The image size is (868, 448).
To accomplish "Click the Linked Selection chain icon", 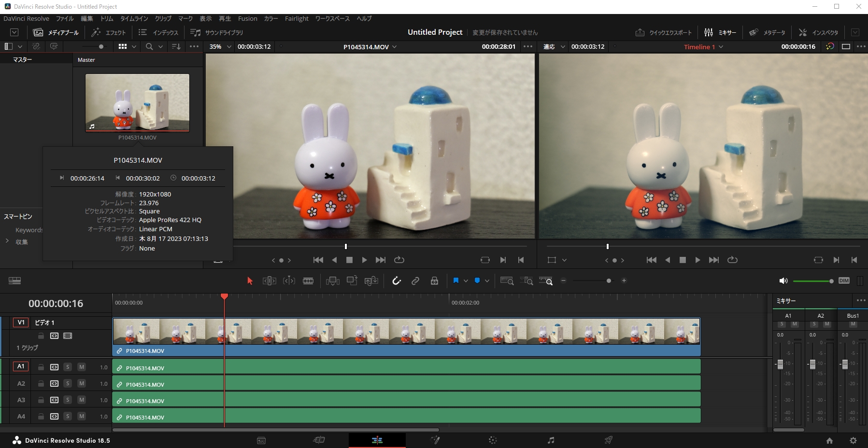I will (415, 281).
